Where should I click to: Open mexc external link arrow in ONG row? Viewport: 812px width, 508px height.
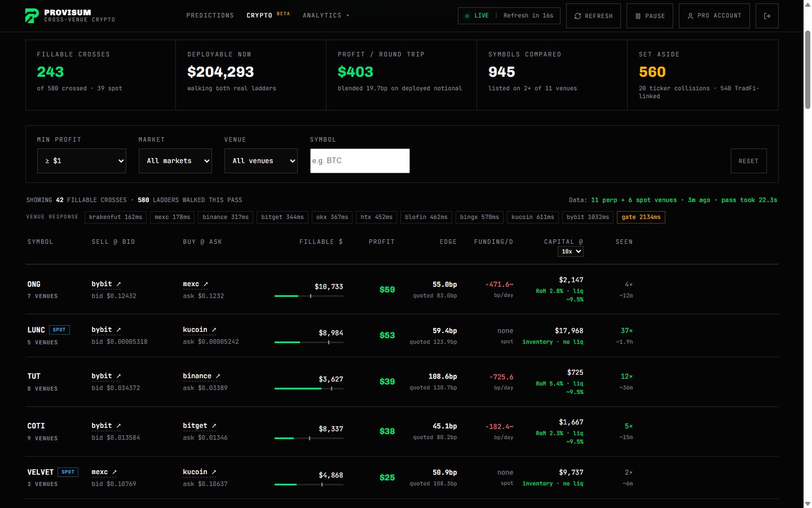tap(206, 284)
